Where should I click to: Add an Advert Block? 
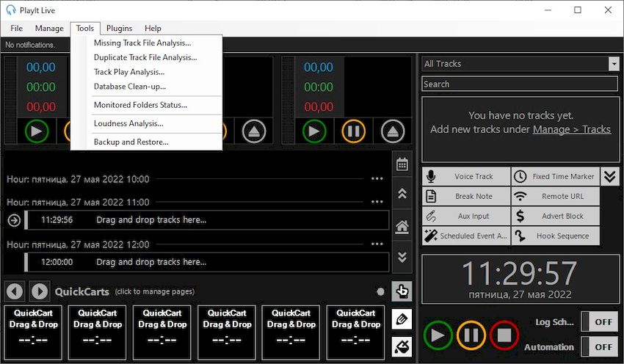point(555,216)
